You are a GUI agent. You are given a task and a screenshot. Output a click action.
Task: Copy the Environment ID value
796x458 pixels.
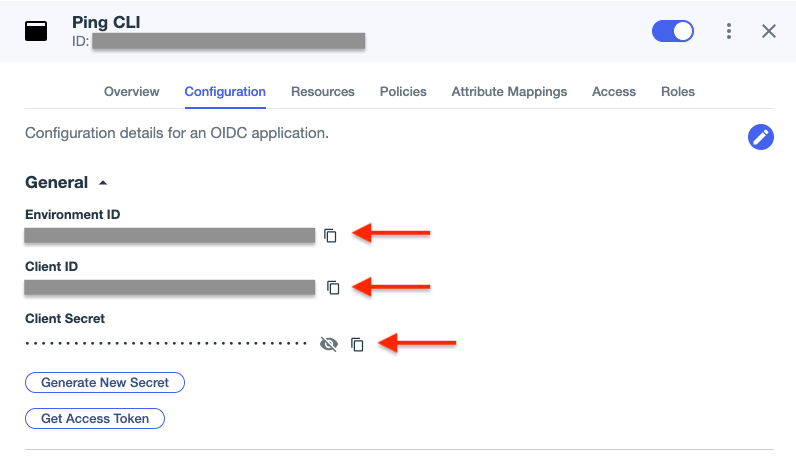pyautogui.click(x=331, y=236)
